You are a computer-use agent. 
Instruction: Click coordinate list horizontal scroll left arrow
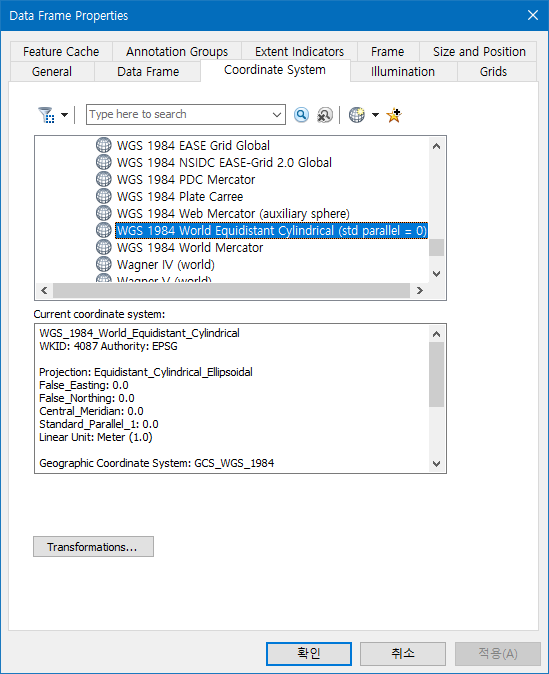[44, 291]
